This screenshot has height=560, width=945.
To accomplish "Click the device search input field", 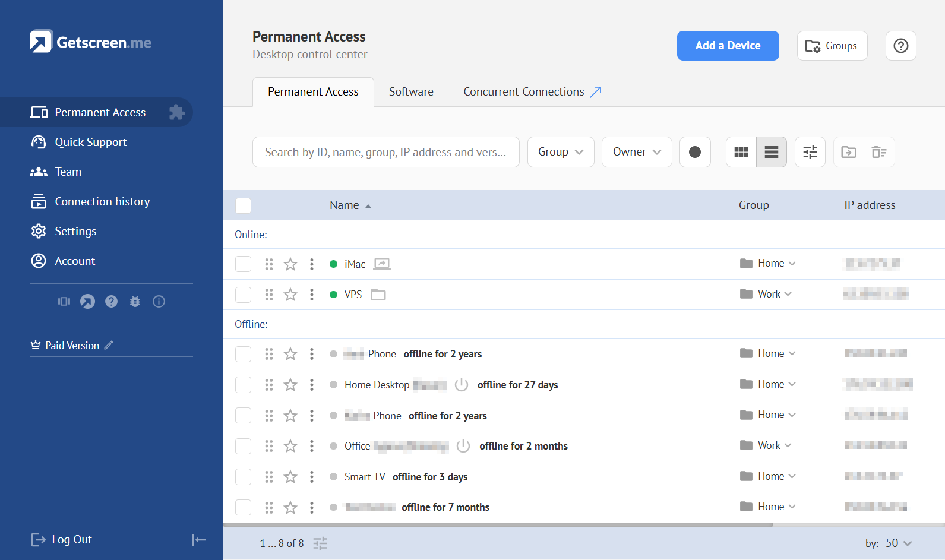I will (385, 152).
